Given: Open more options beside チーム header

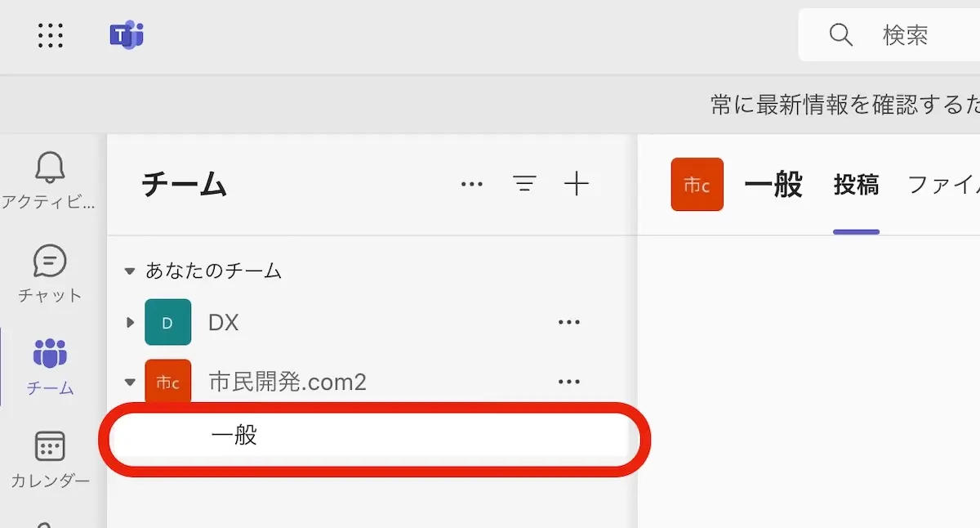Looking at the screenshot, I should 472,184.
